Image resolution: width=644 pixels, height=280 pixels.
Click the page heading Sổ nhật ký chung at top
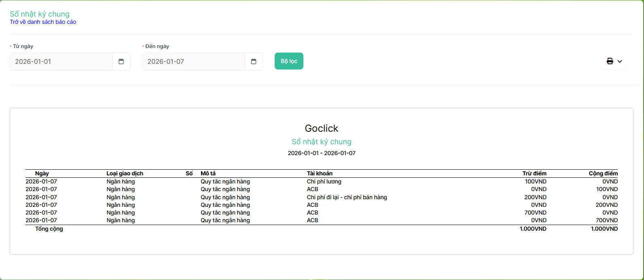click(x=40, y=14)
